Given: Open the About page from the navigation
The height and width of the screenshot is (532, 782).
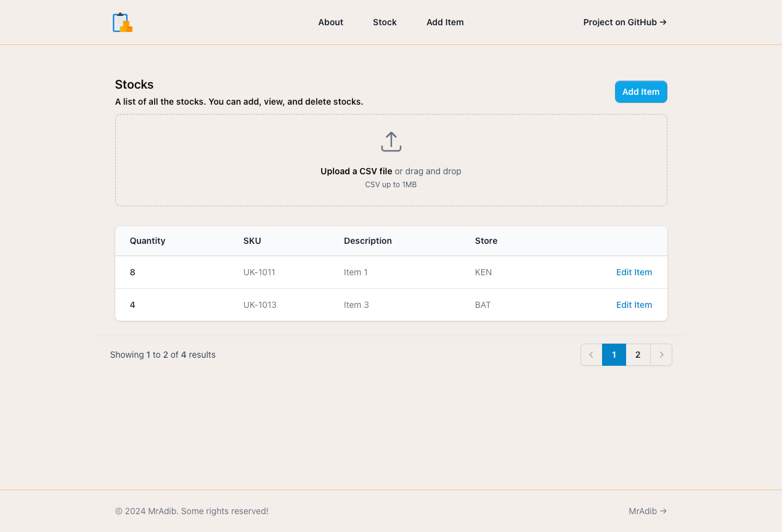Looking at the screenshot, I should (x=330, y=22).
